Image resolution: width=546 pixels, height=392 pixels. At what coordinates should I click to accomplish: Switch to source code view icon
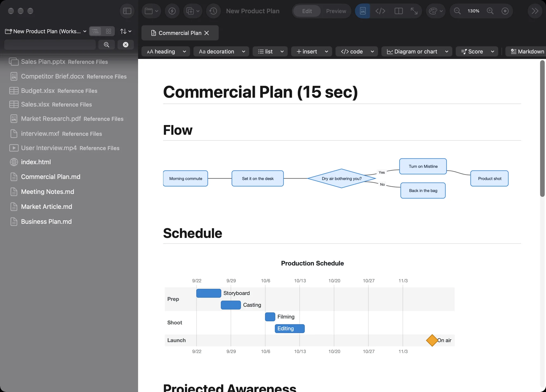[x=380, y=11]
